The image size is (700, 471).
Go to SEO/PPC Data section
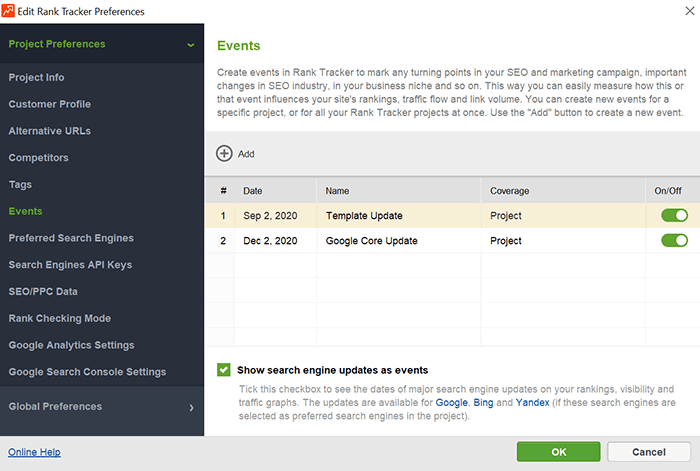point(43,292)
